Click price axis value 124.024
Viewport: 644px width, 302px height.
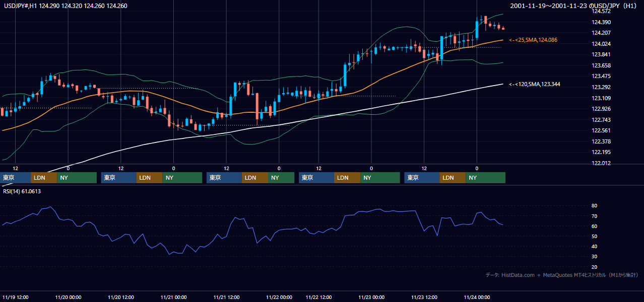(602, 44)
